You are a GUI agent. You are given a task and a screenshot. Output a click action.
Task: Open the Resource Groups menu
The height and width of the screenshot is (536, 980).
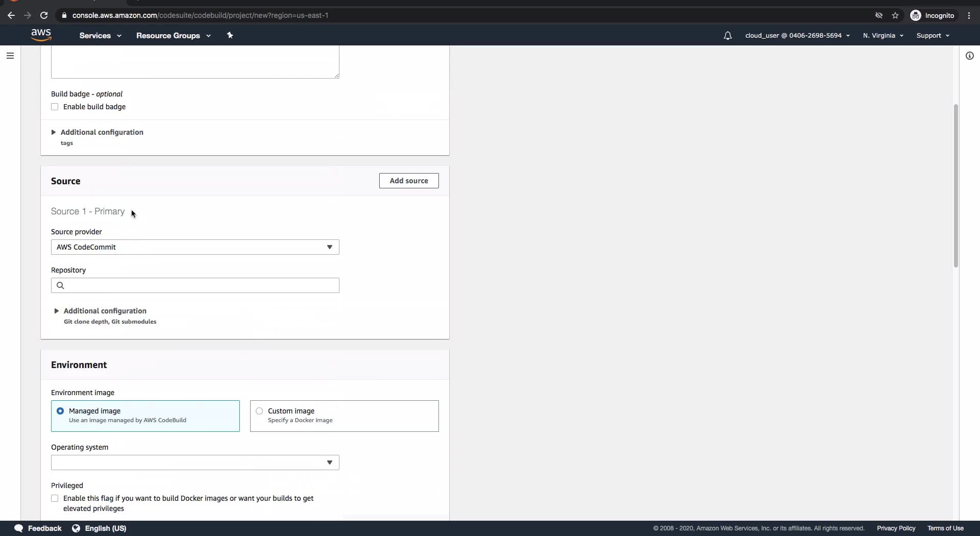pyautogui.click(x=173, y=35)
